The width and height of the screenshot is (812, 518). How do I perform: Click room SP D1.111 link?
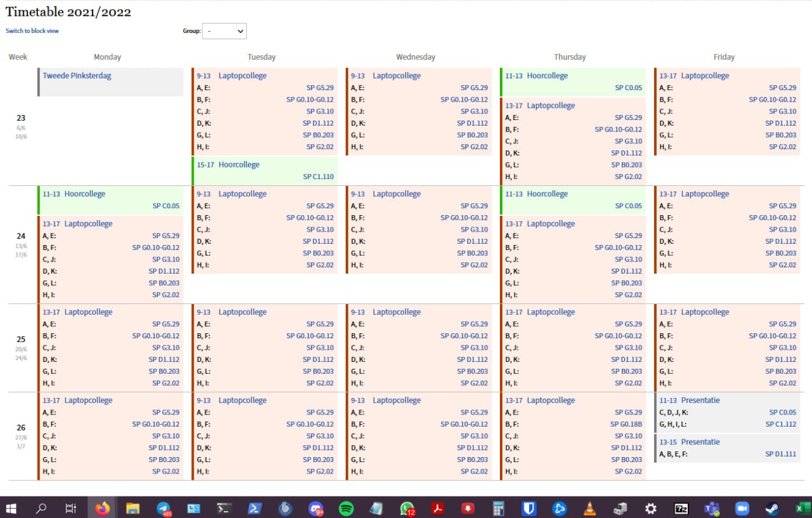[780, 454]
